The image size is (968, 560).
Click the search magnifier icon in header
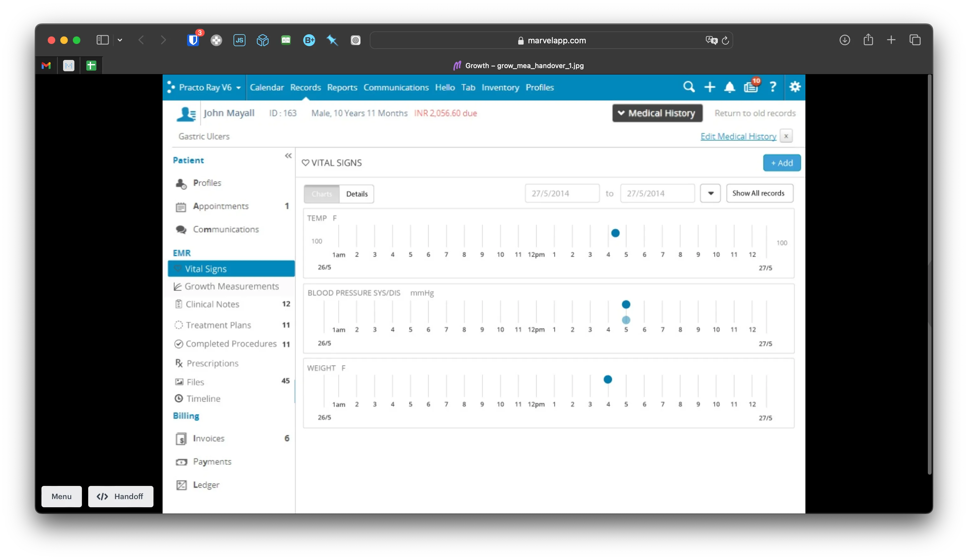(x=689, y=87)
